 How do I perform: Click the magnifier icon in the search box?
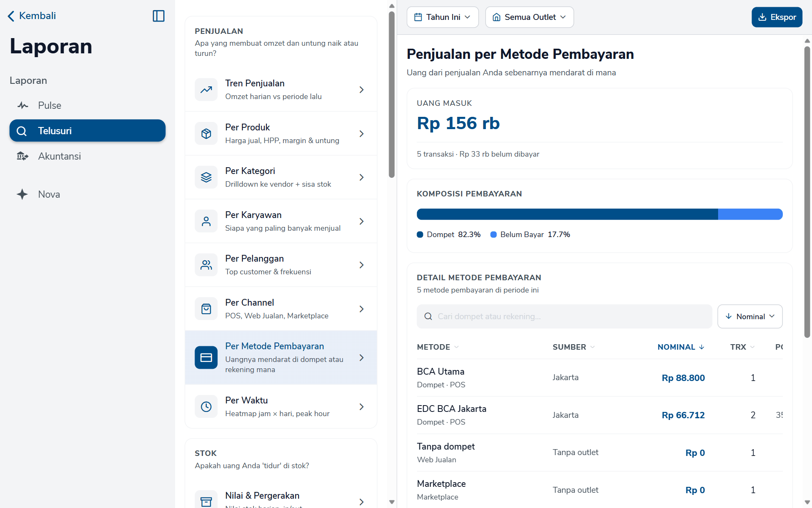click(428, 317)
